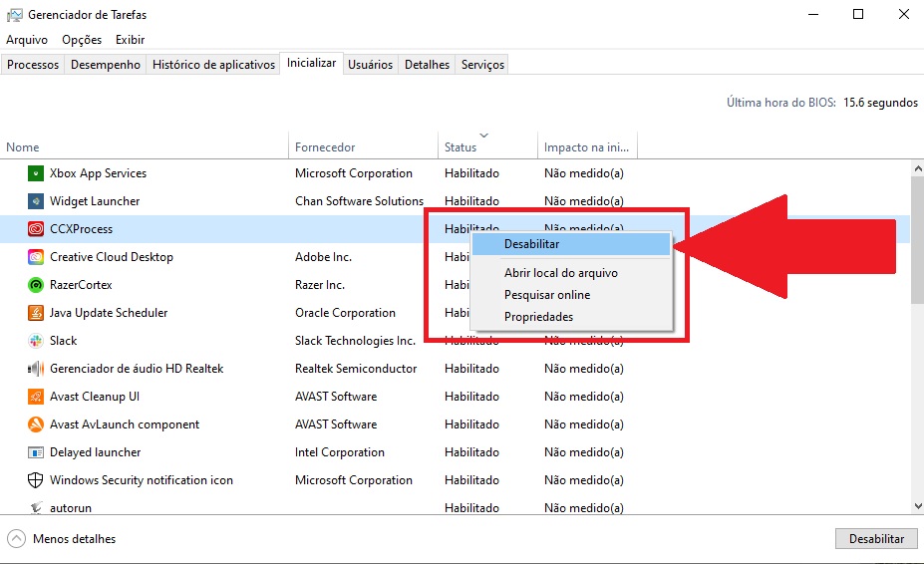
Task: Open the Histórico de aplicativos tab
Action: click(x=214, y=64)
